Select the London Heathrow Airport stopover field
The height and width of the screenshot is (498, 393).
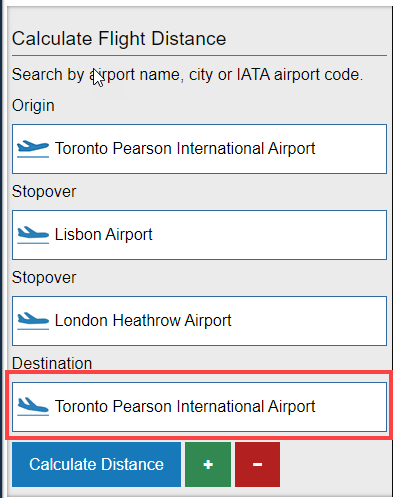point(199,321)
